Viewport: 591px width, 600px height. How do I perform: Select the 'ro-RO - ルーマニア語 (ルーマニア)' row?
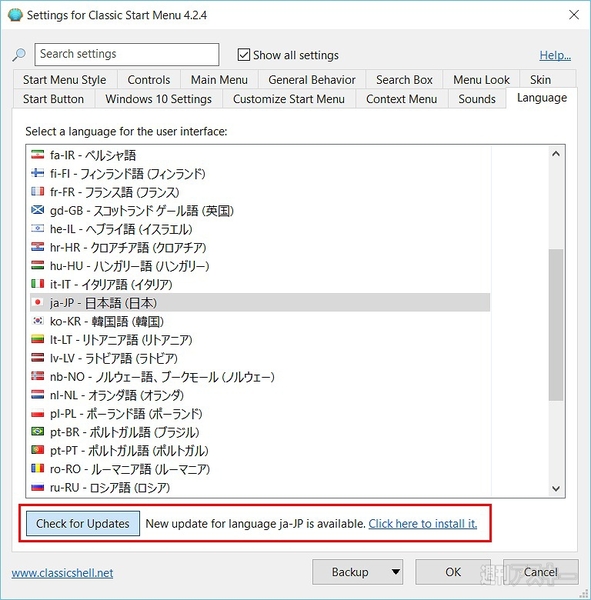tap(260, 469)
